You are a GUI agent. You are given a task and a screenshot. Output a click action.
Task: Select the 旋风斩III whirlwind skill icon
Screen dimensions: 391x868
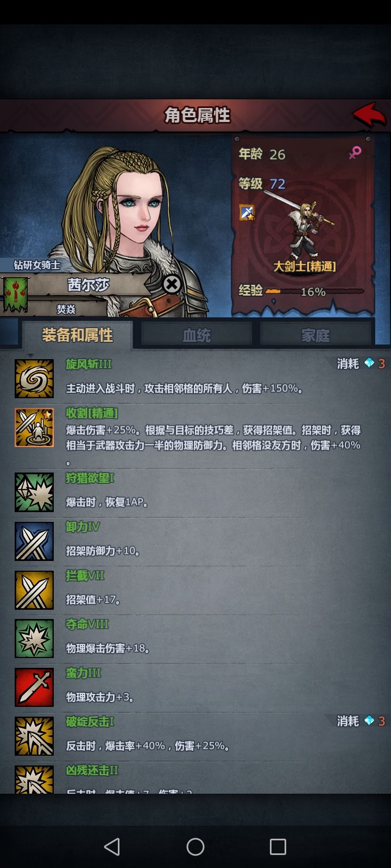coord(34,379)
